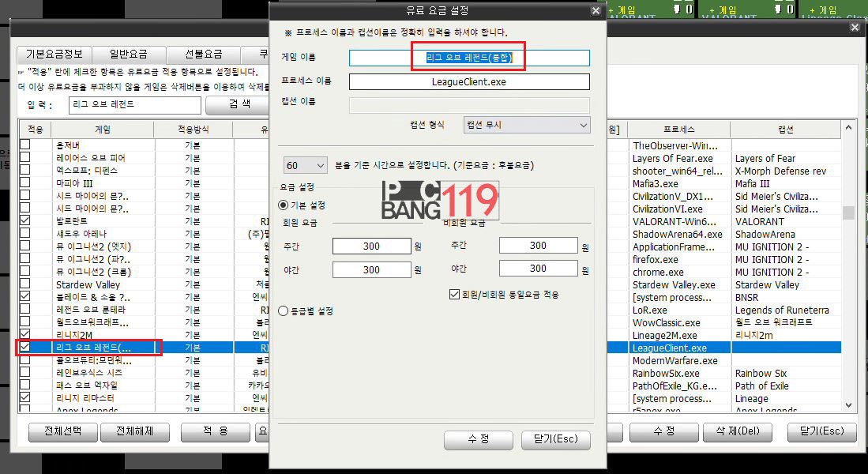Close the background fee list window
This screenshot has width=868, height=474.
(854, 27)
